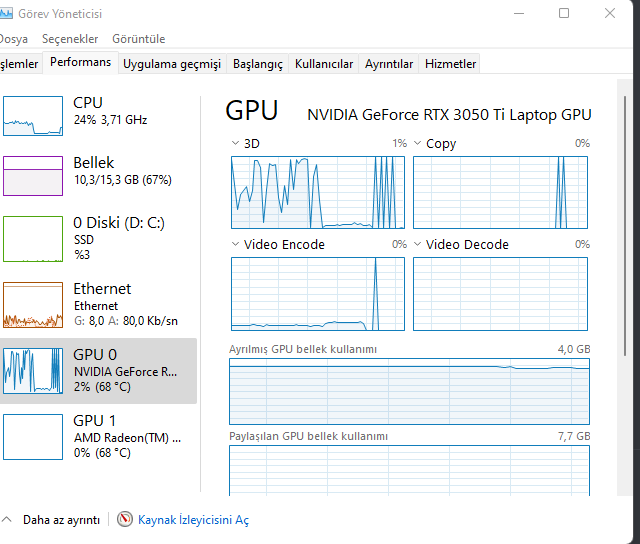The width and height of the screenshot is (640, 544).
Task: Open the Video Decode graph dropdown
Action: point(418,245)
